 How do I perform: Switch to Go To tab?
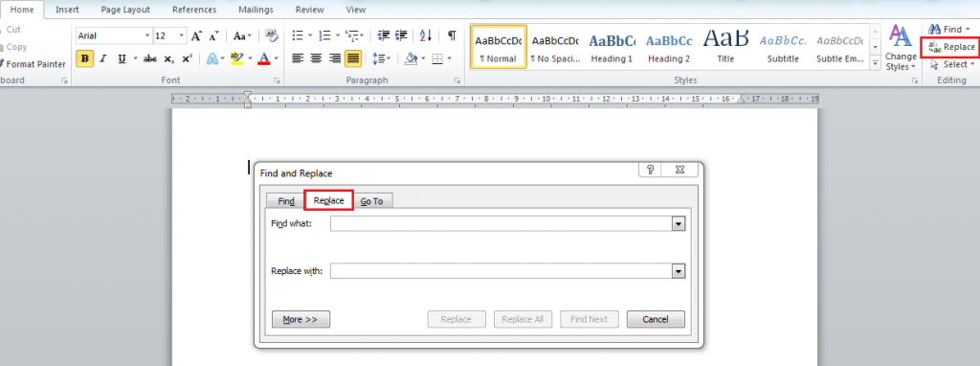372,201
